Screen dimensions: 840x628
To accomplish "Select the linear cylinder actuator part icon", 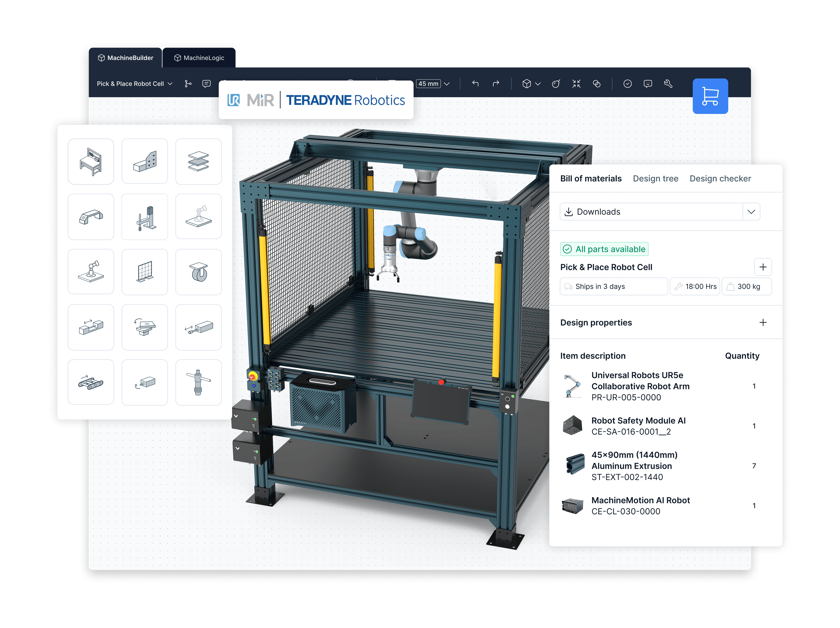I will click(199, 327).
